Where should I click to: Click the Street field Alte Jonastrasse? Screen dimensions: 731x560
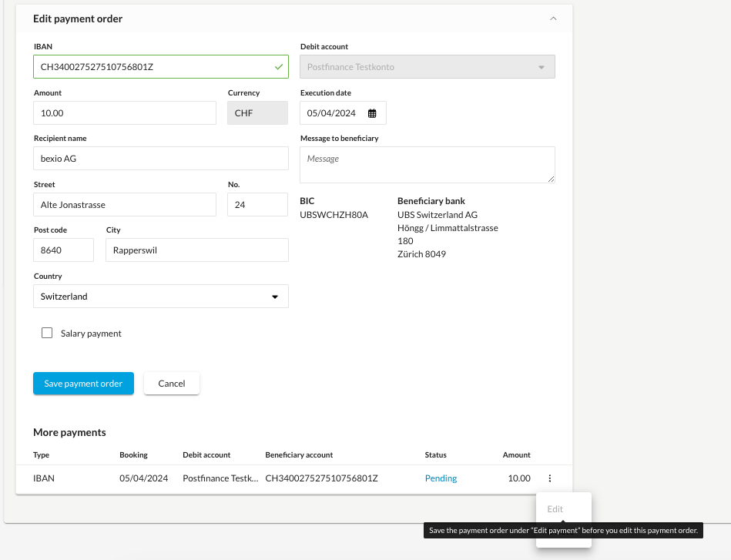pyautogui.click(x=125, y=205)
